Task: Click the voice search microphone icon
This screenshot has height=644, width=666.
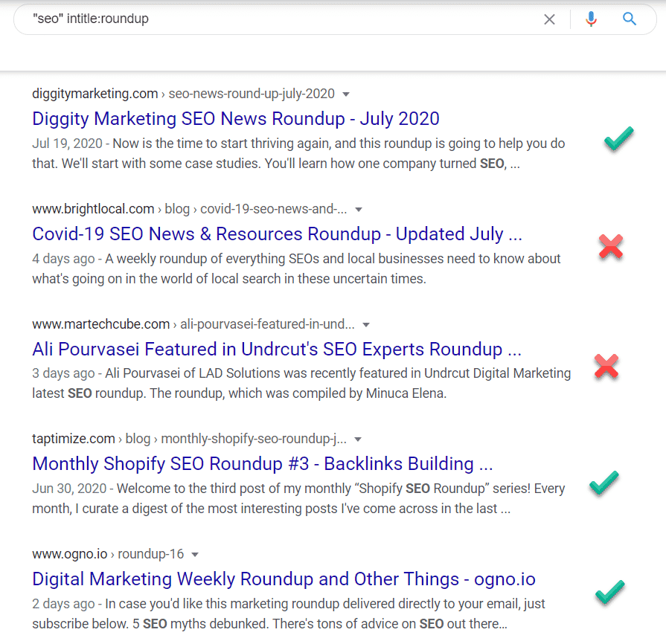Action: 591,19
